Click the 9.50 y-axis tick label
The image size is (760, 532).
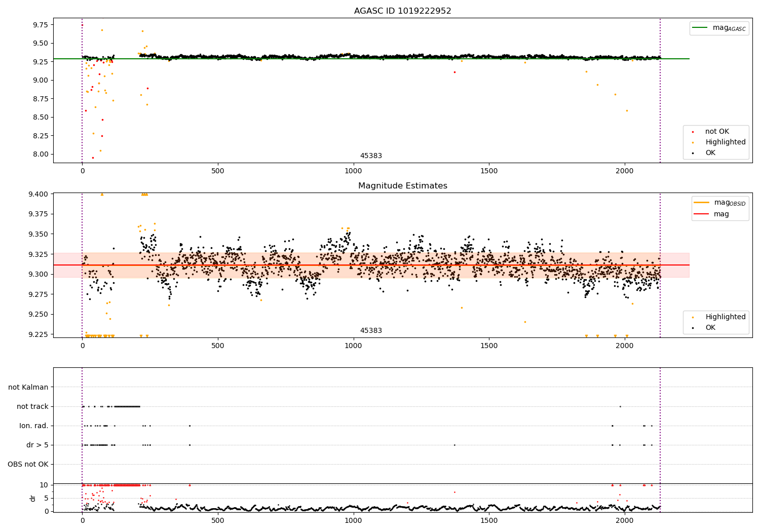[40, 43]
